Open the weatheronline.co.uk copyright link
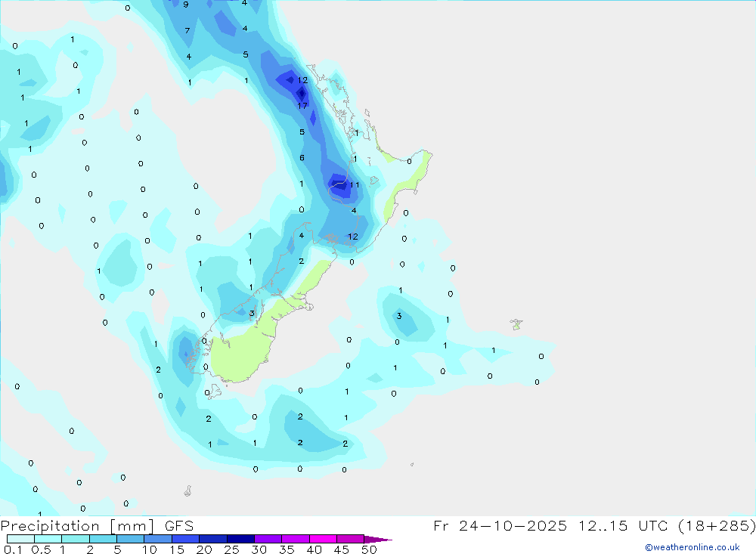Viewport: 756px width, 554px height. click(x=692, y=547)
